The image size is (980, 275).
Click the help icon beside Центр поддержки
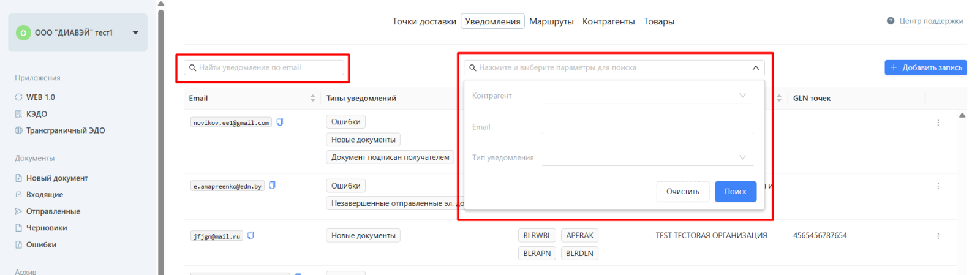891,21
